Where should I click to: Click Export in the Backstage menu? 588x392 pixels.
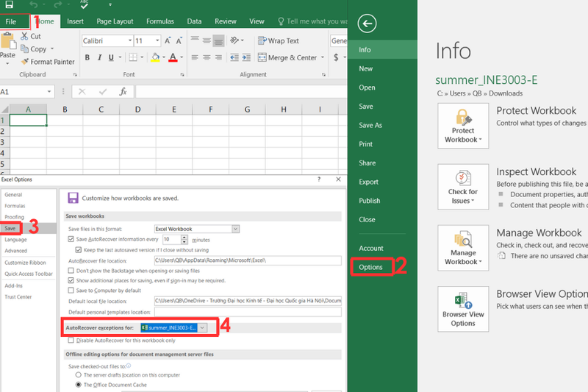click(x=369, y=182)
